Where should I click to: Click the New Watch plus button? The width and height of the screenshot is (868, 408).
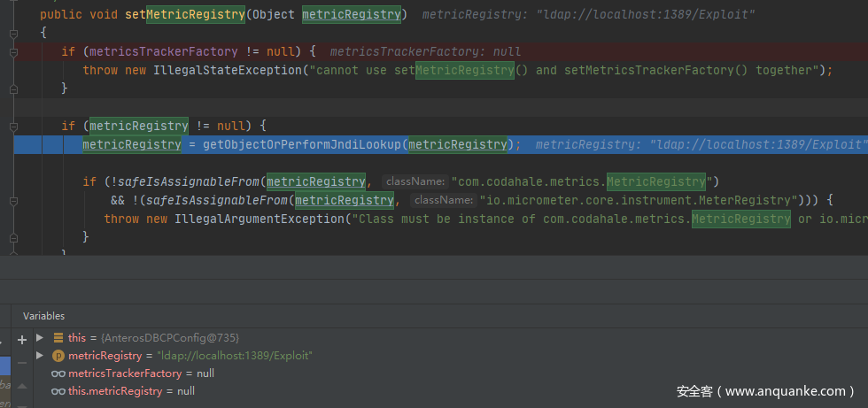click(x=22, y=339)
